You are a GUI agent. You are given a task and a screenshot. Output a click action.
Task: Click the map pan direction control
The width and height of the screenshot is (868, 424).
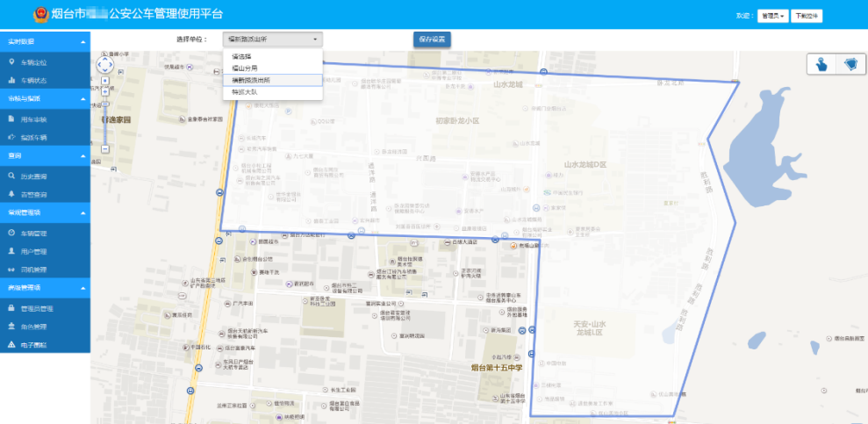pos(104,64)
